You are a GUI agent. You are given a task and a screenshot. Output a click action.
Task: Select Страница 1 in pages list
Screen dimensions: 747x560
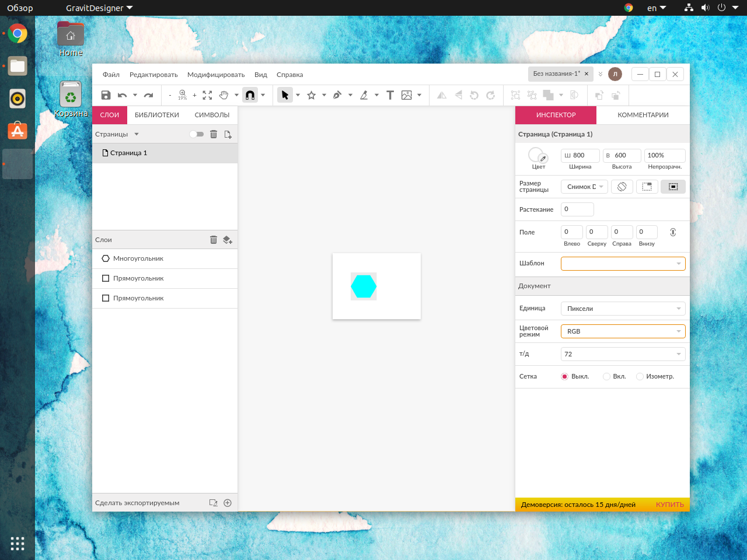[x=165, y=153]
